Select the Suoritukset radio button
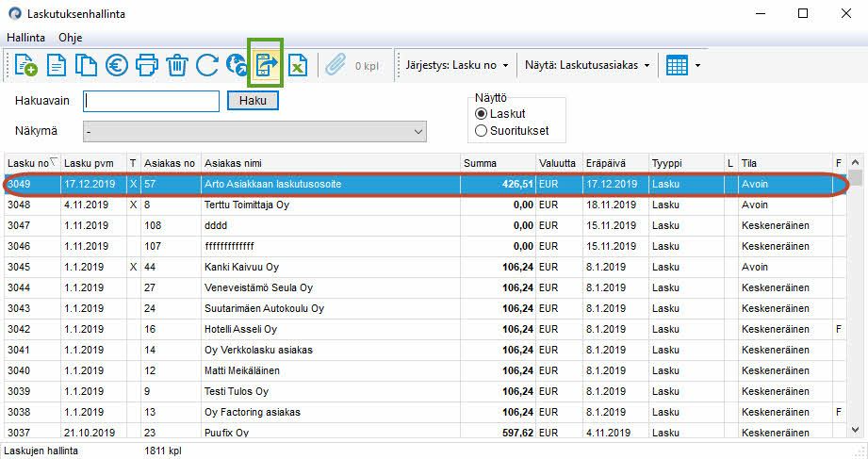 [482, 131]
